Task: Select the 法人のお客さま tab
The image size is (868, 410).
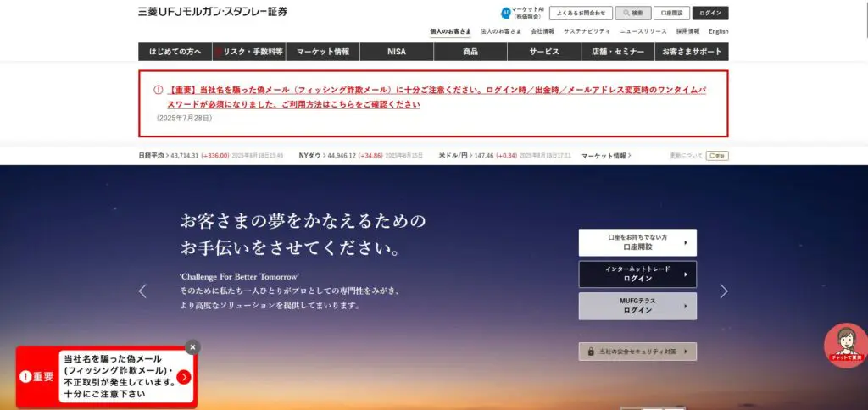Action: 500,31
